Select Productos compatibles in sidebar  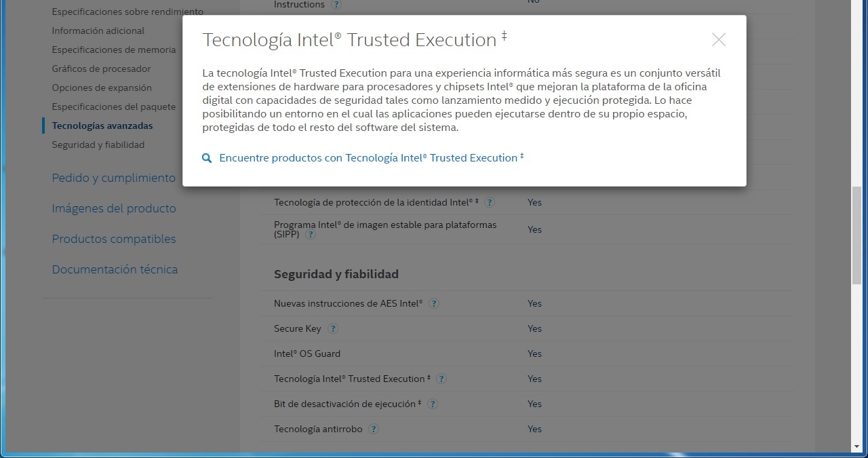[x=114, y=239]
